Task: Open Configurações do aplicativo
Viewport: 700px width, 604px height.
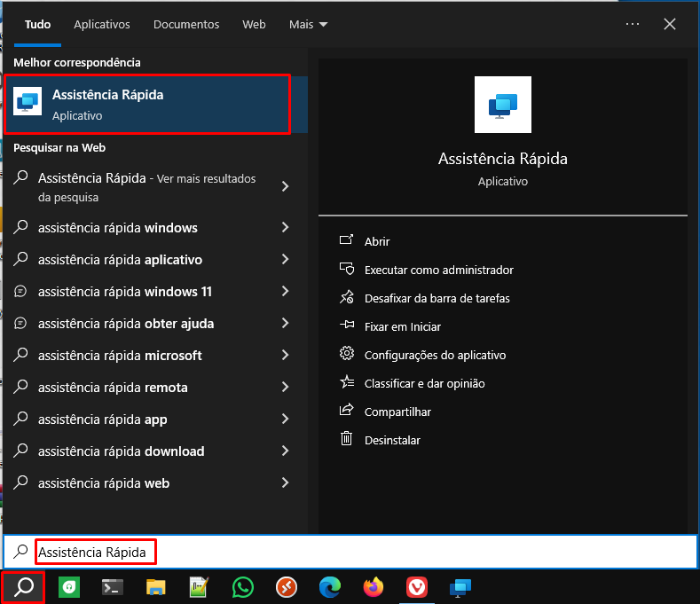Action: point(436,355)
